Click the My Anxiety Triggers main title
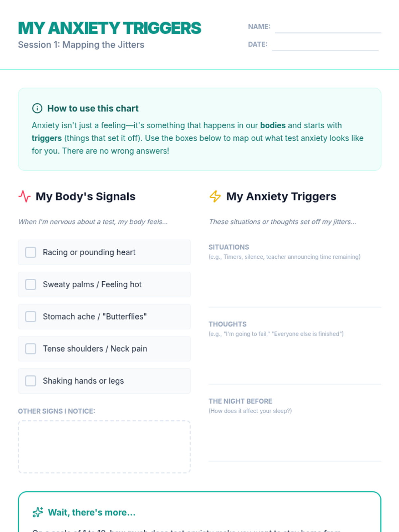 (x=110, y=28)
